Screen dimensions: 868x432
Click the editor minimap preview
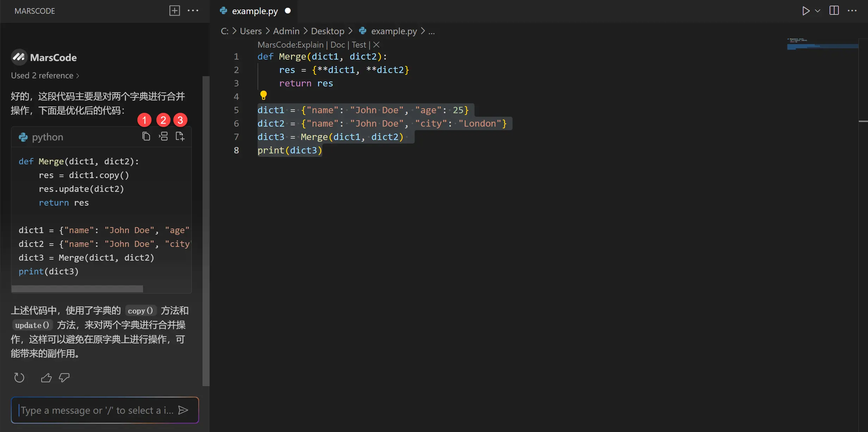[823, 44]
